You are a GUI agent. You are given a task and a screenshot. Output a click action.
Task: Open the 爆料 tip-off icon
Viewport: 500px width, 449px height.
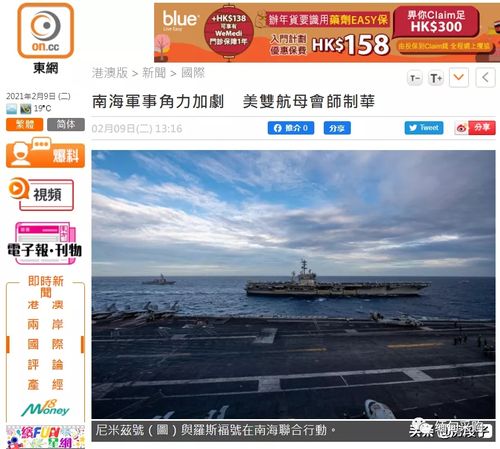coord(45,153)
